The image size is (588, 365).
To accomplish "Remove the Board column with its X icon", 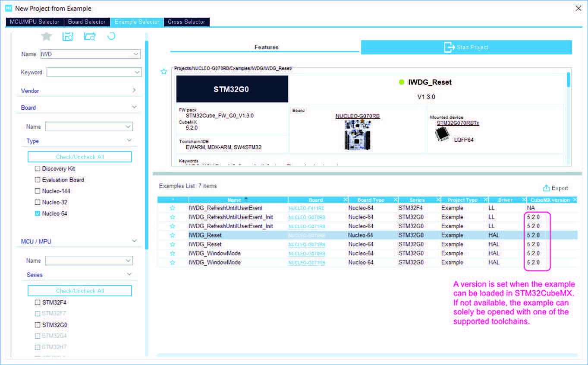I will [x=345, y=200].
